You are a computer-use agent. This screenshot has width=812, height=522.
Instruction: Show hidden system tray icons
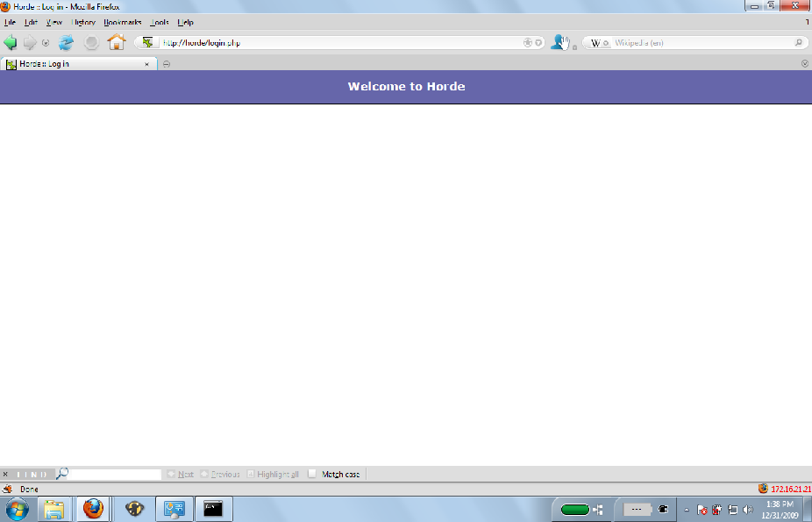pos(687,510)
